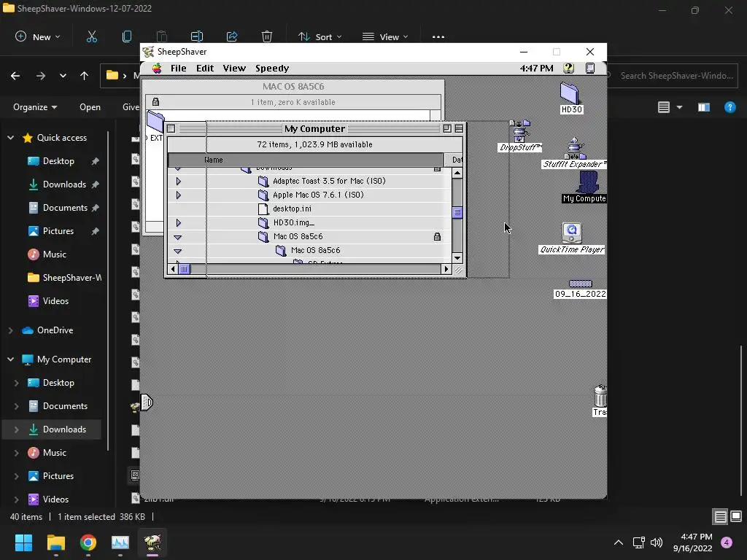Click the lock icon on Mac OS 8a5c6 row
Screen dimensions: 747x560
coord(437,236)
